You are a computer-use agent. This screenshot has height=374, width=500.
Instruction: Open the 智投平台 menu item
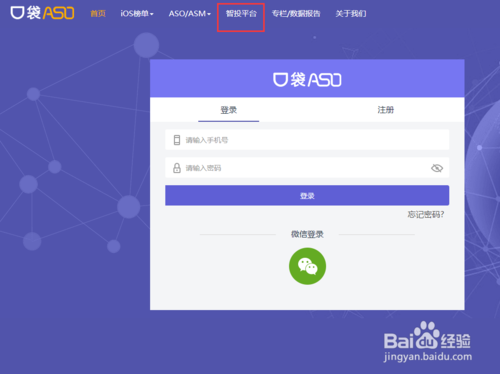pyautogui.click(x=241, y=14)
